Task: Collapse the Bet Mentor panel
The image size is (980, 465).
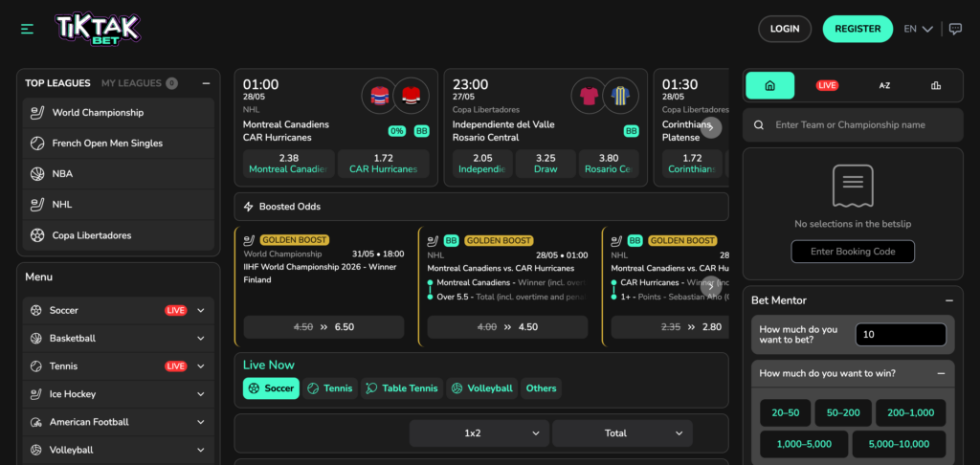Action: [x=949, y=300]
